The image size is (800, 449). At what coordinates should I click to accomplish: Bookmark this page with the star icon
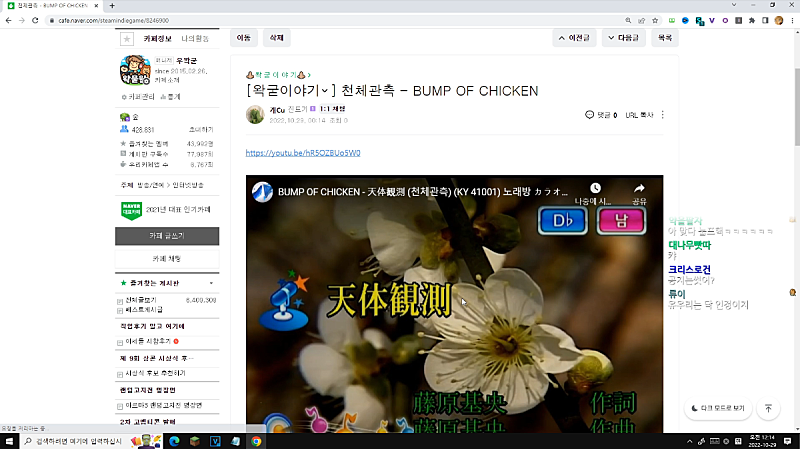[x=655, y=20]
